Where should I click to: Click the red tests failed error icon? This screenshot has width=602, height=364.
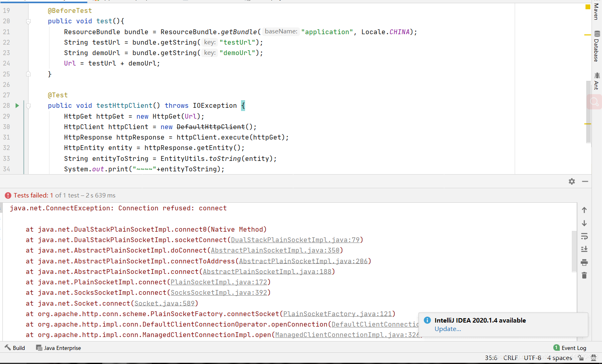8,195
